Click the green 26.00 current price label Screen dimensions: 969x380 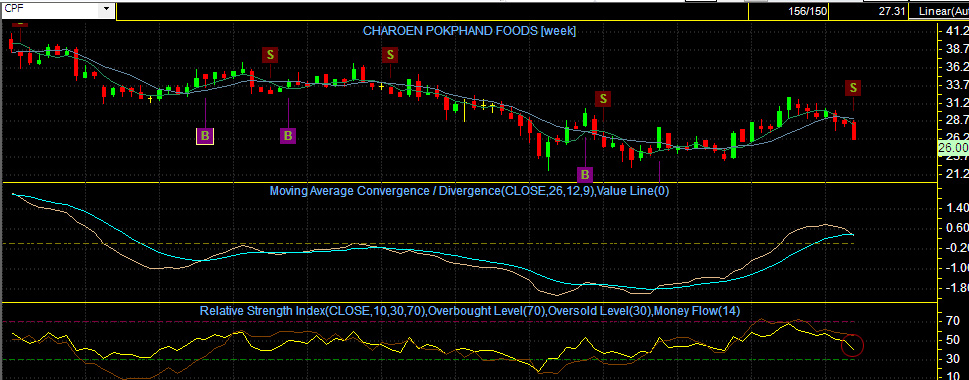953,148
